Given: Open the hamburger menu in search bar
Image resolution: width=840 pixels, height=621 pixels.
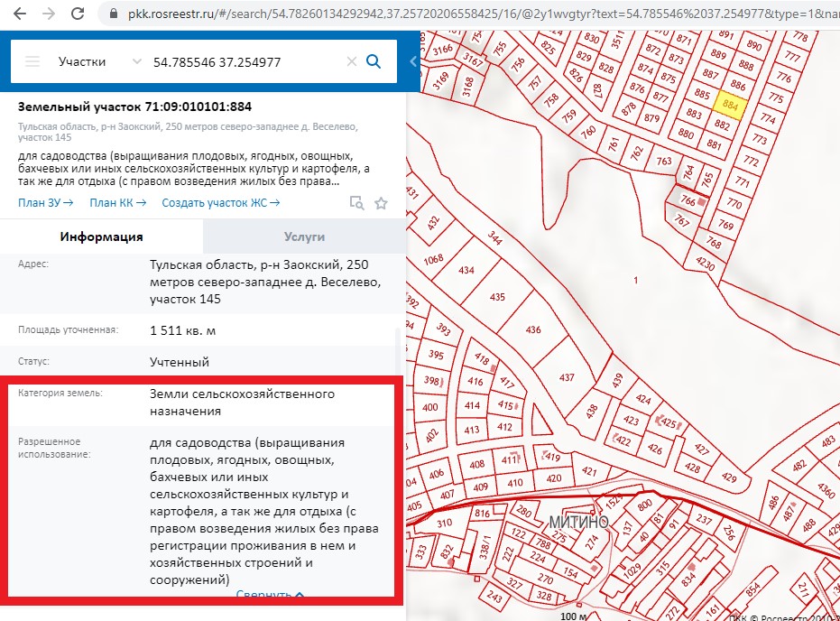Looking at the screenshot, I should click(32, 61).
